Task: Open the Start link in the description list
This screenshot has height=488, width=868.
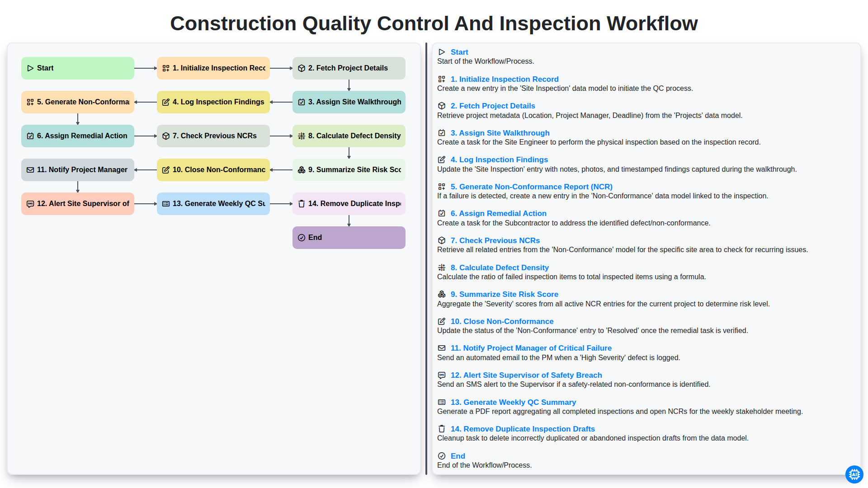Action: pos(459,52)
